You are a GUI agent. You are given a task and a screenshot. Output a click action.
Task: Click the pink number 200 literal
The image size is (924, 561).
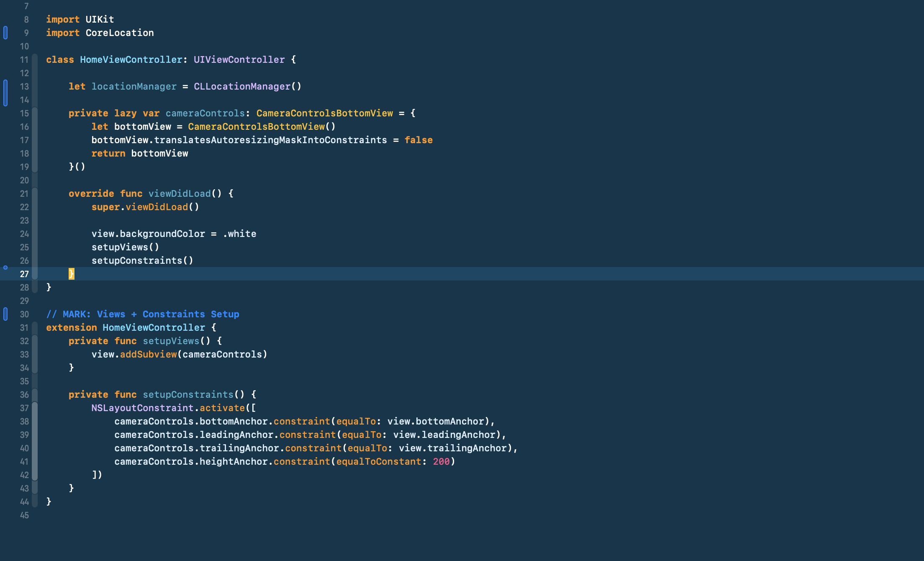point(441,461)
